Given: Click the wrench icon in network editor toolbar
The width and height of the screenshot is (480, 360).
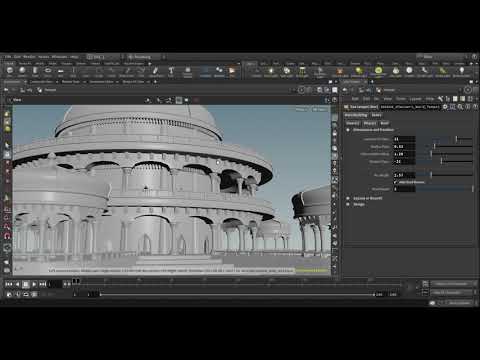Looking at the screenshot, I should pyautogui.click(x=440, y=99).
